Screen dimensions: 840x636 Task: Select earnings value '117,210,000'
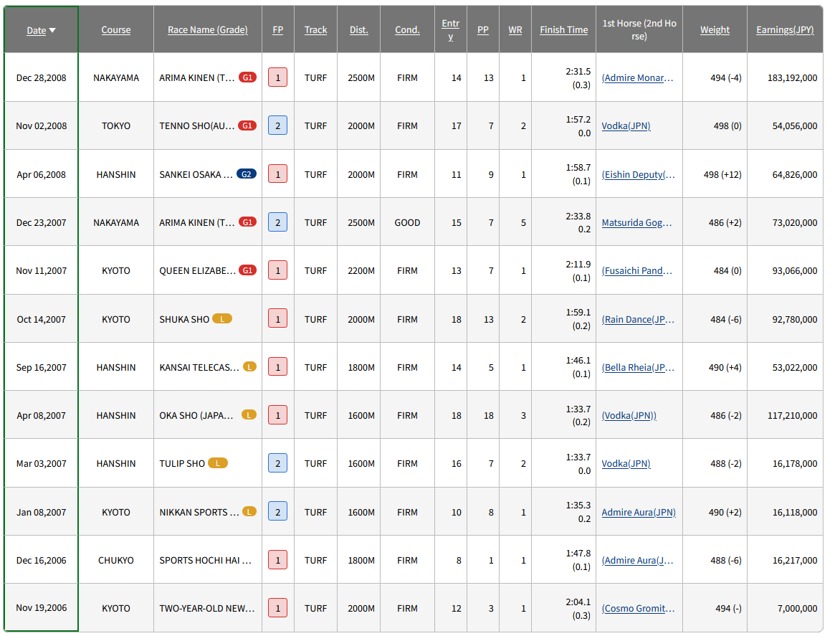792,416
